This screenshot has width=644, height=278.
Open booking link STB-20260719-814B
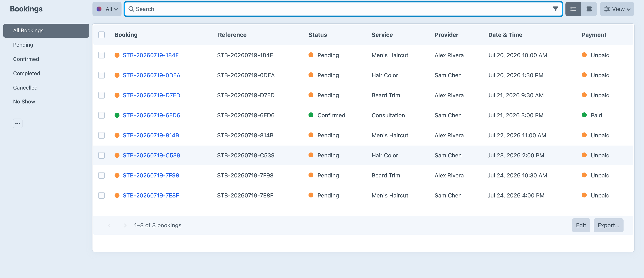click(x=151, y=135)
